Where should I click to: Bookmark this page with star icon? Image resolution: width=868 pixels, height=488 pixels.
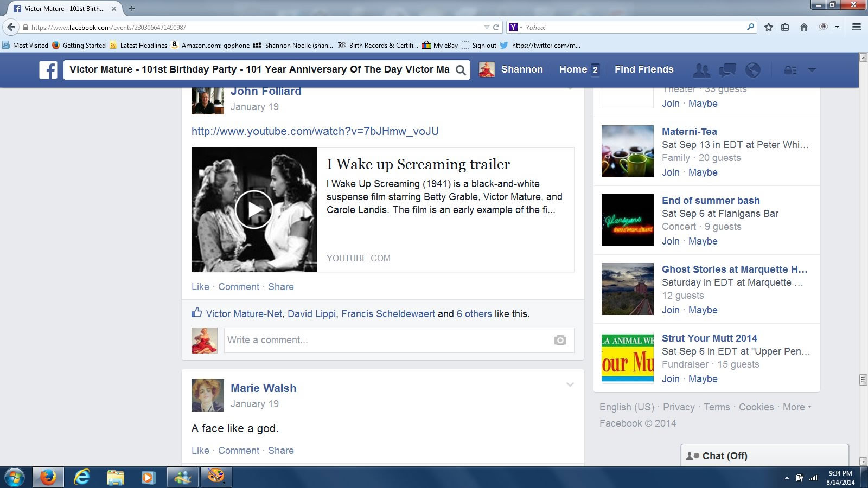pos(769,27)
